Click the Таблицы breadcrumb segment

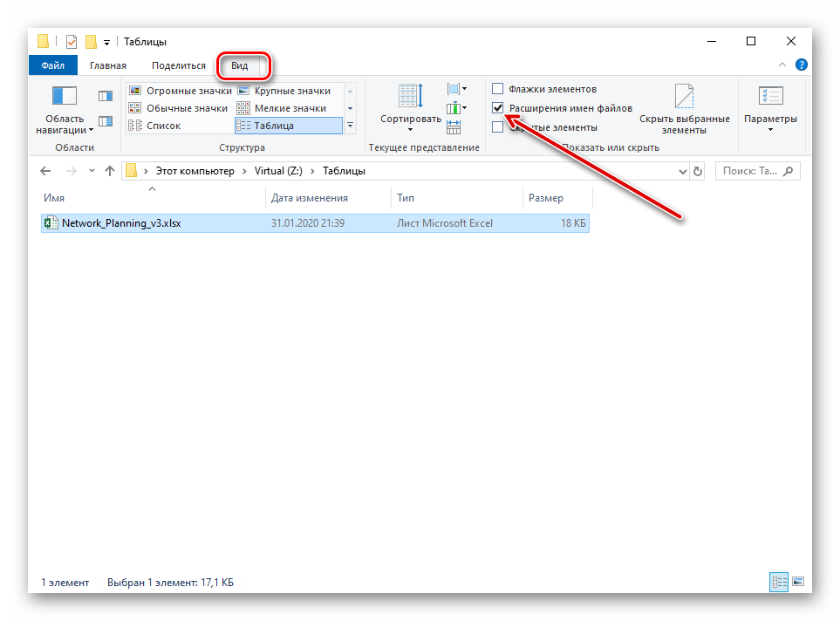click(344, 171)
